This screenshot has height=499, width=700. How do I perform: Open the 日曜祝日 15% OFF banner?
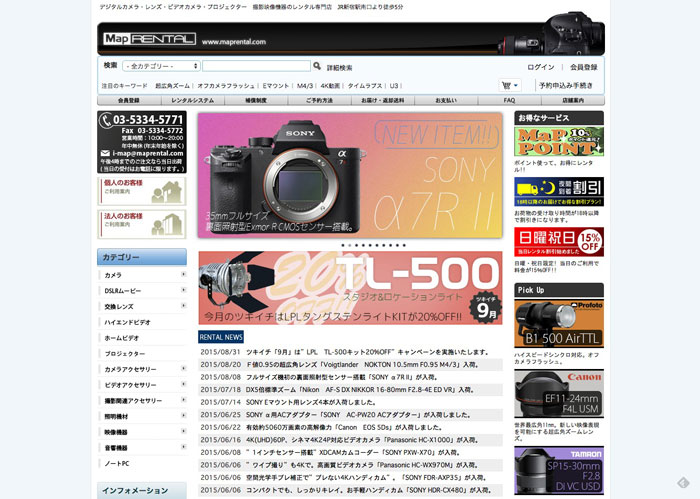tap(559, 241)
